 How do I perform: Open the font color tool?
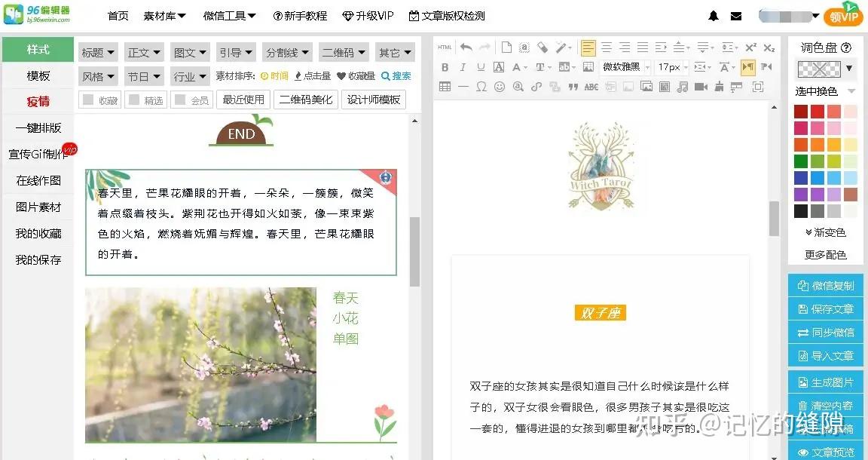[x=519, y=67]
